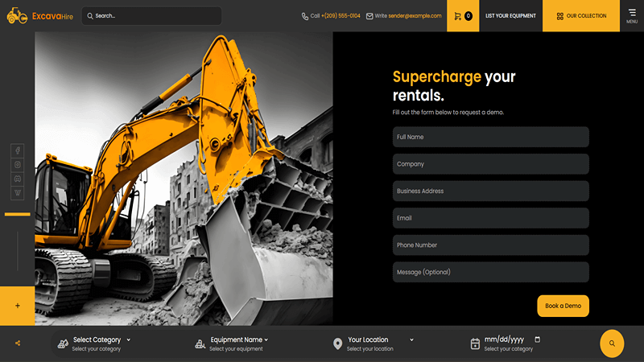Click the excavator category icon
This screenshot has width=644, height=362.
(x=63, y=343)
